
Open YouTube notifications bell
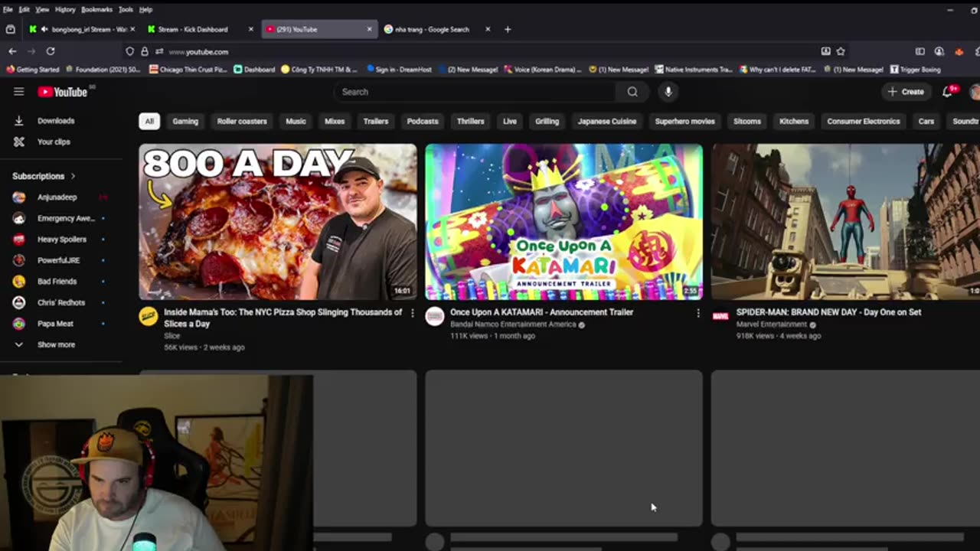point(948,92)
